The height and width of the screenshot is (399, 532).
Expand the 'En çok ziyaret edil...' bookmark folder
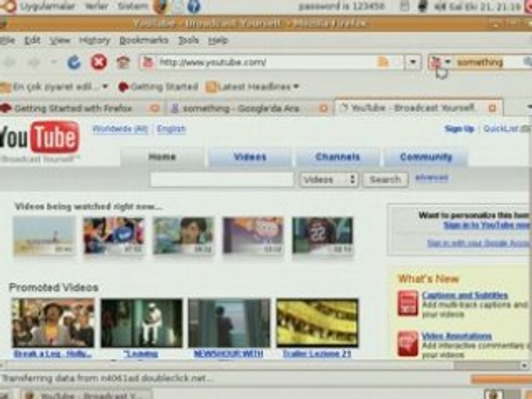click(54, 87)
